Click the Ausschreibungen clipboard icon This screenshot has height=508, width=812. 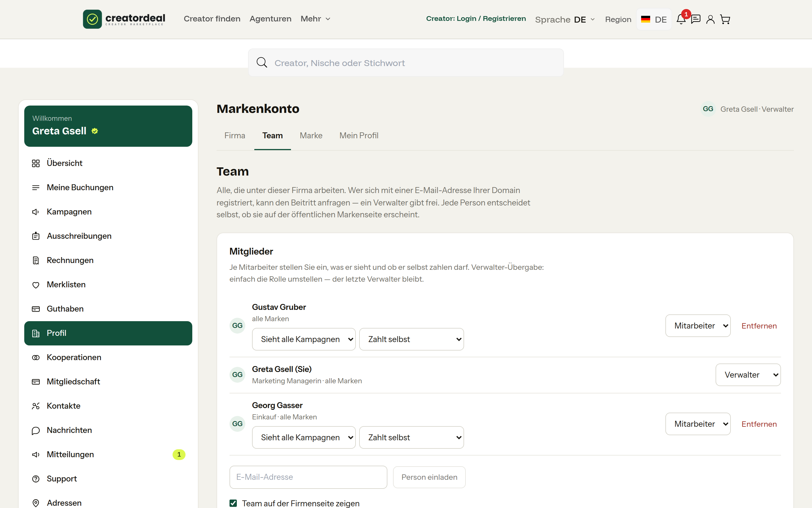pos(36,236)
